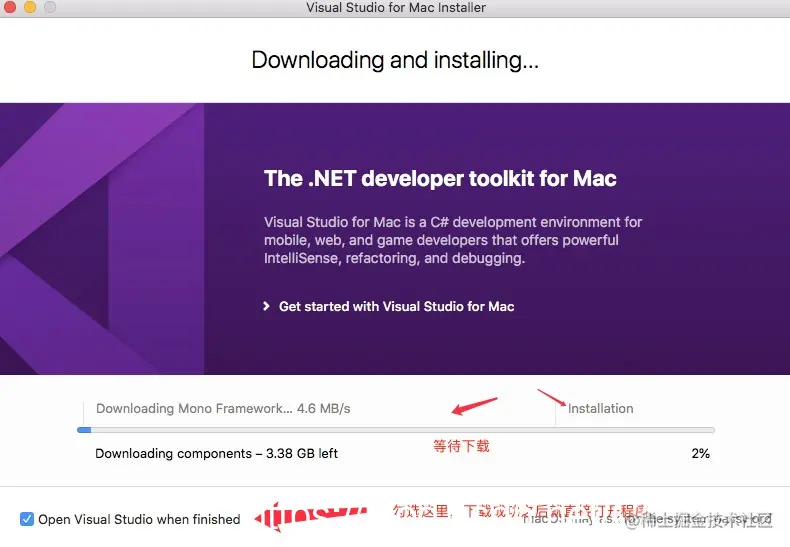Click 'Downloading components – 3.38 GB left' text
Screen dimensions: 790x547
(x=217, y=453)
